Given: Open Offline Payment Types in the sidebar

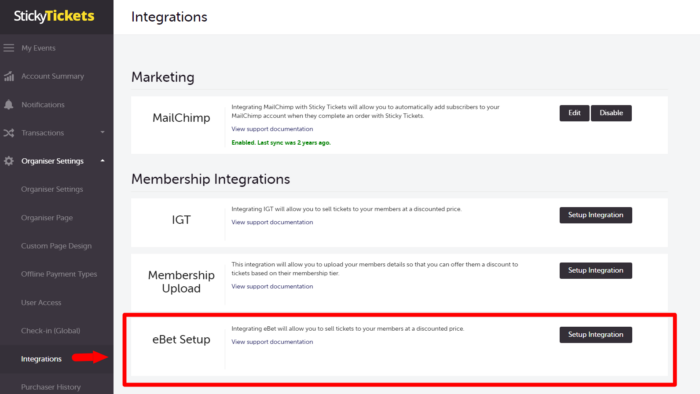Looking at the screenshot, I should pos(59,274).
